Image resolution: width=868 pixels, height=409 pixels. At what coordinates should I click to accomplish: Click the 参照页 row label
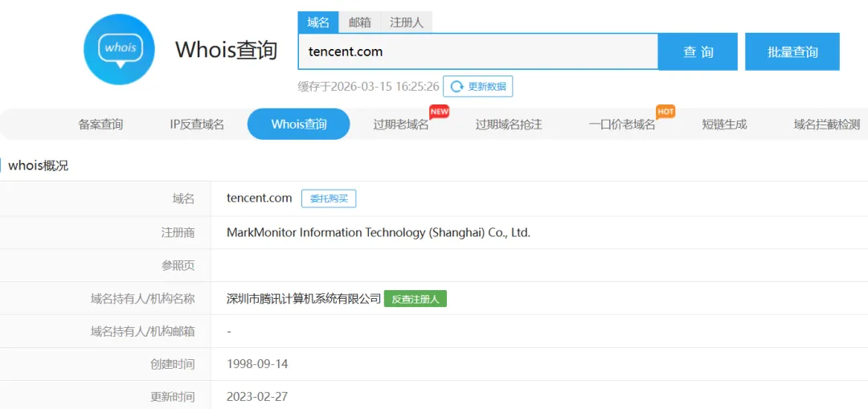pyautogui.click(x=178, y=266)
